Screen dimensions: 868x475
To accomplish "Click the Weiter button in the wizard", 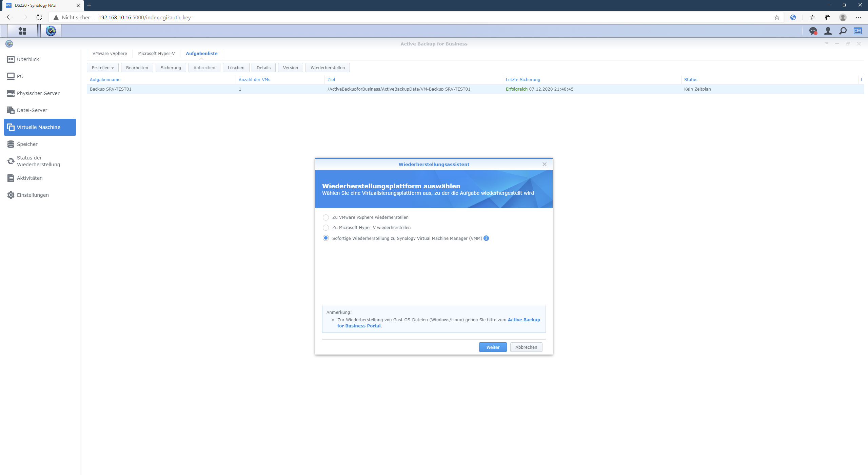I will [x=493, y=347].
